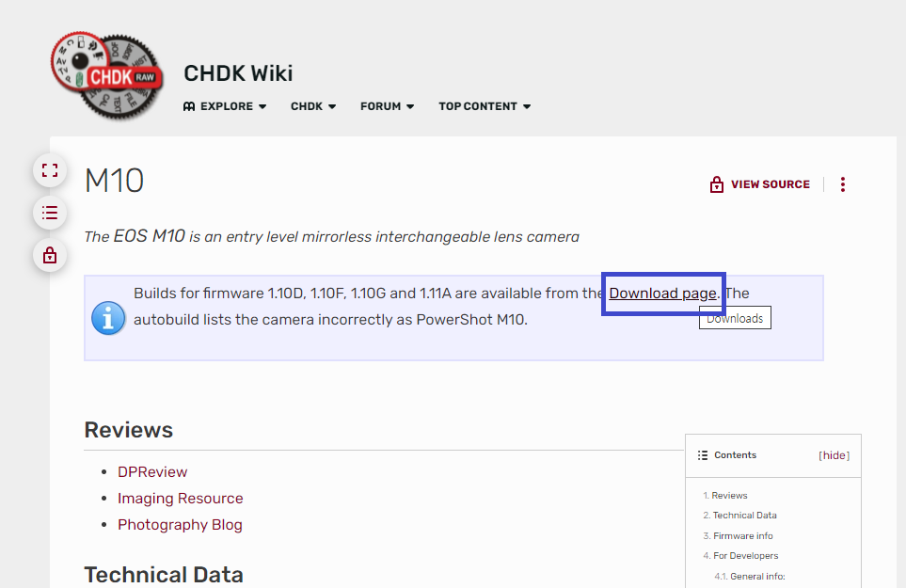Click the Reviews section heading
906x588 pixels.
(x=128, y=430)
